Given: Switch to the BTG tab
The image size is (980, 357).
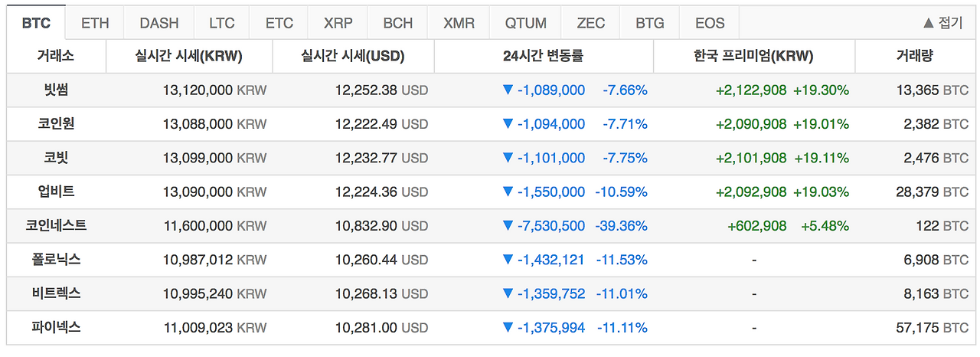Looking at the screenshot, I should [x=650, y=23].
